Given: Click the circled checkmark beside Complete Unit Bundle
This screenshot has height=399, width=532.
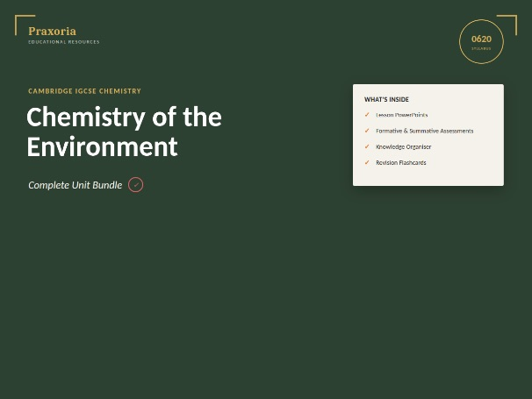Looking at the screenshot, I should (136, 185).
